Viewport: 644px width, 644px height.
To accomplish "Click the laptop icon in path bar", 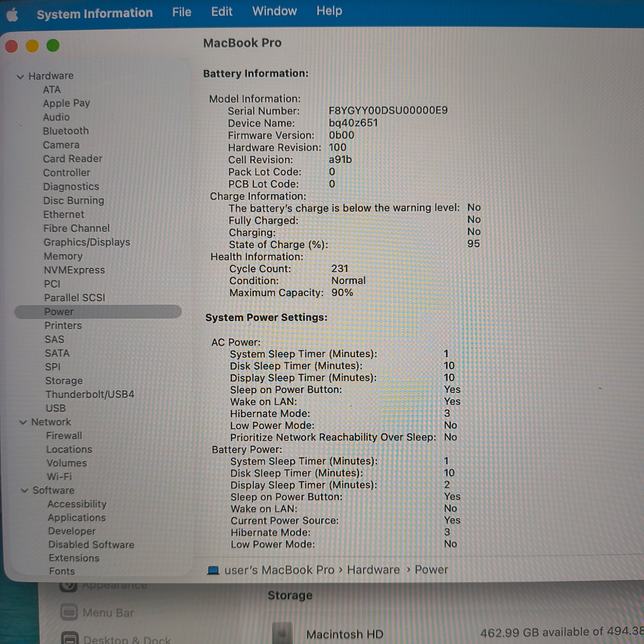I will [213, 570].
